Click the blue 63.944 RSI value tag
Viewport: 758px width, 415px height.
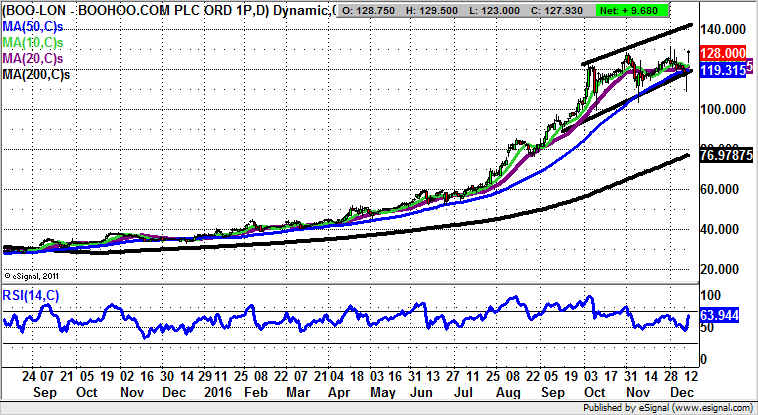coord(722,317)
